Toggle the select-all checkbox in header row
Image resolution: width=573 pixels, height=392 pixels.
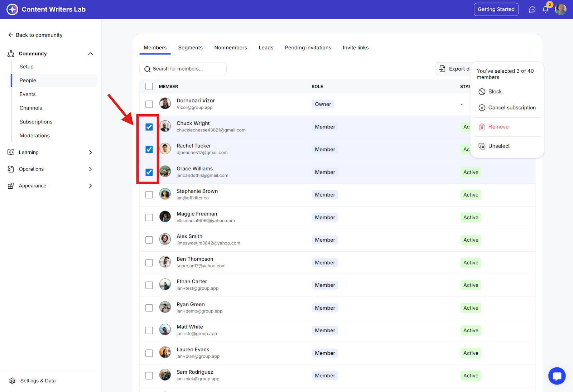149,86
